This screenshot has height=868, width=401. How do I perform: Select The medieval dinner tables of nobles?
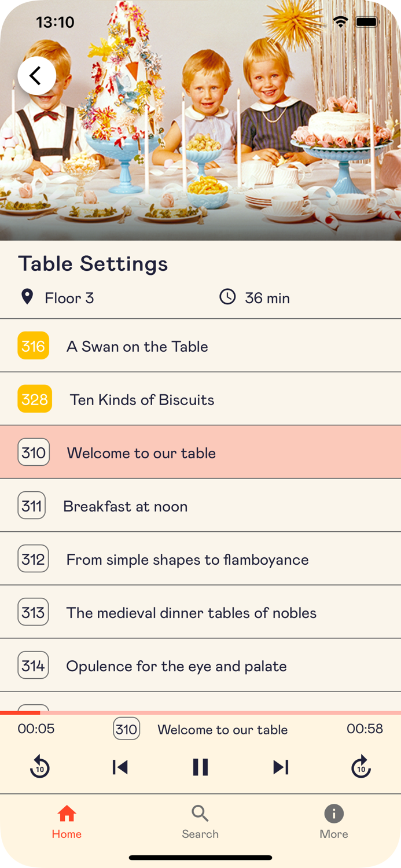coord(200,612)
